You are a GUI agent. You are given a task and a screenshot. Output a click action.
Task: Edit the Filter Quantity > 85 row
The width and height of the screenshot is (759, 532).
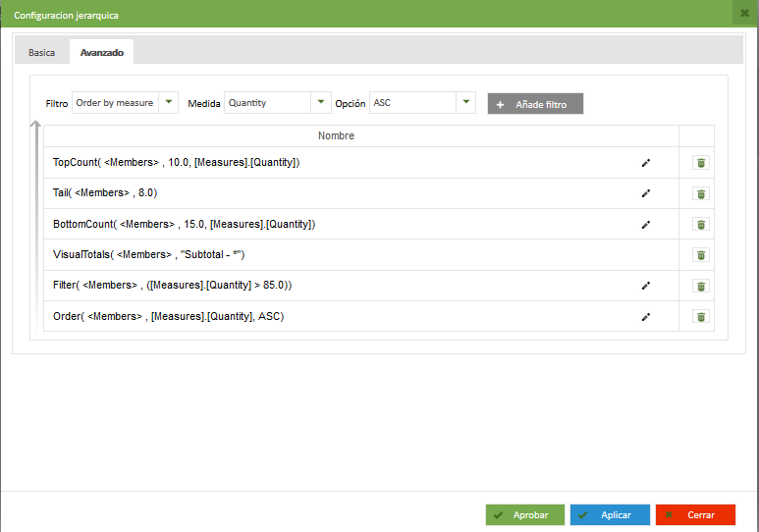click(x=645, y=286)
